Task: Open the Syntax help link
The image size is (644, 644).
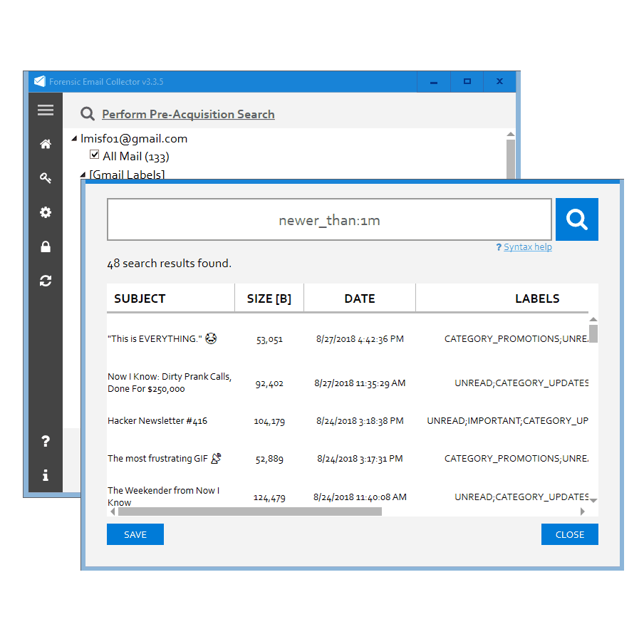Action: click(527, 247)
